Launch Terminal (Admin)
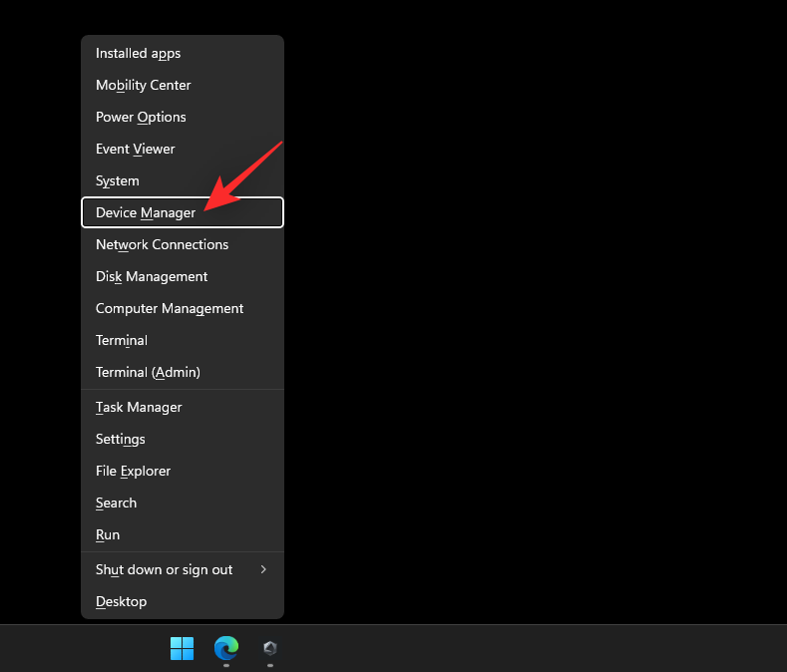This screenshot has width=787, height=672. click(148, 372)
